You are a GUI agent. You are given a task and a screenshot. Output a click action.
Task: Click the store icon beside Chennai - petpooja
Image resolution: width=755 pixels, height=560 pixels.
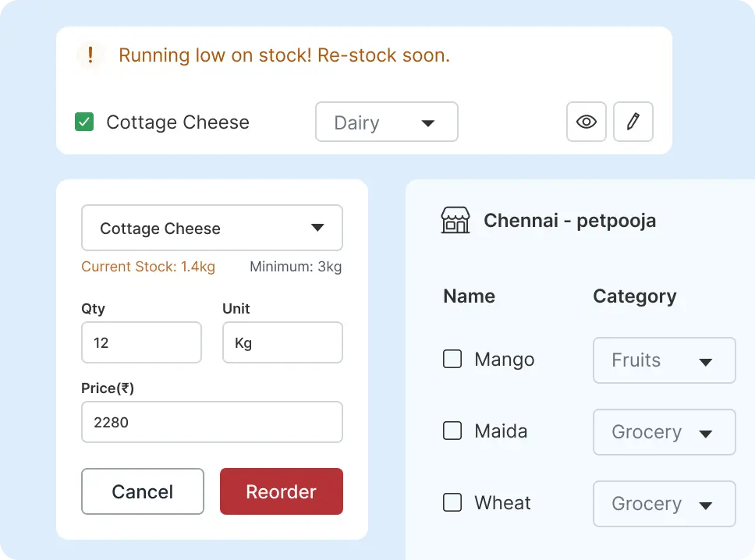455,221
